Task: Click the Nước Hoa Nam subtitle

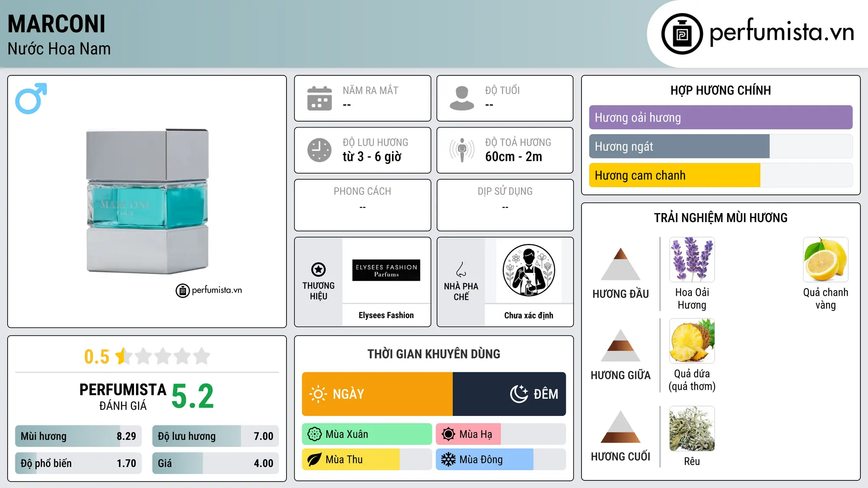Action: pos(59,49)
